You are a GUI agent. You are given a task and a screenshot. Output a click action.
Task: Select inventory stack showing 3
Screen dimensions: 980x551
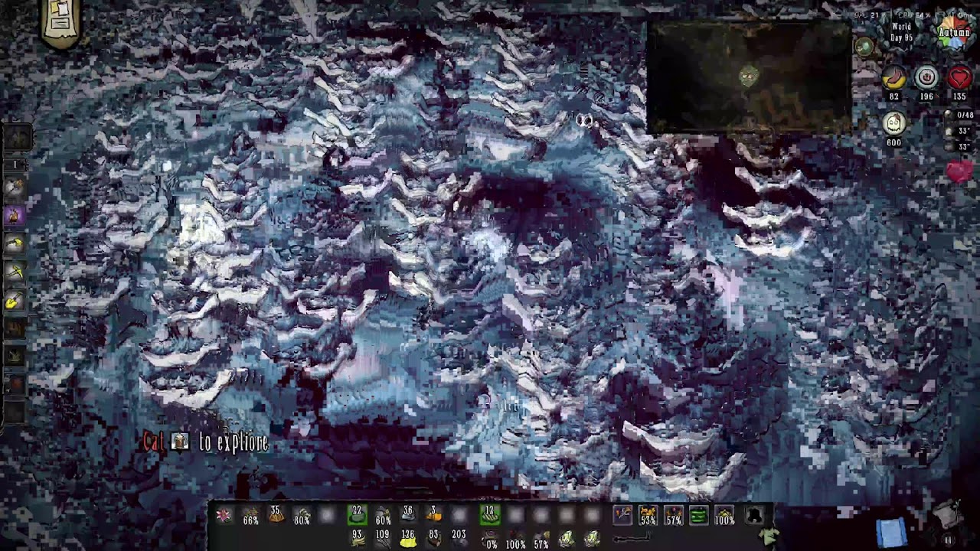tap(434, 516)
